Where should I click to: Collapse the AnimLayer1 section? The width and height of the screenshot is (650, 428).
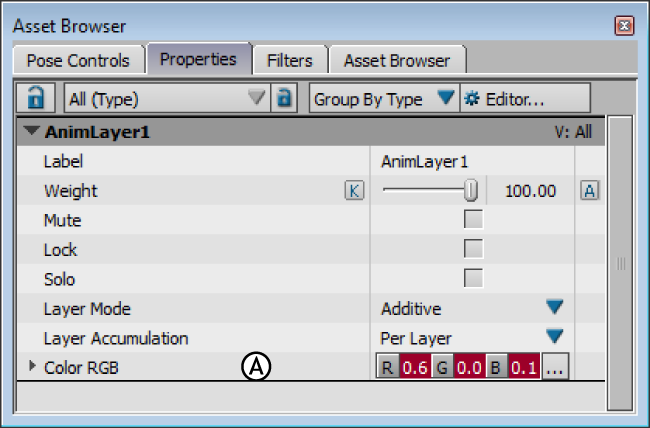31,131
